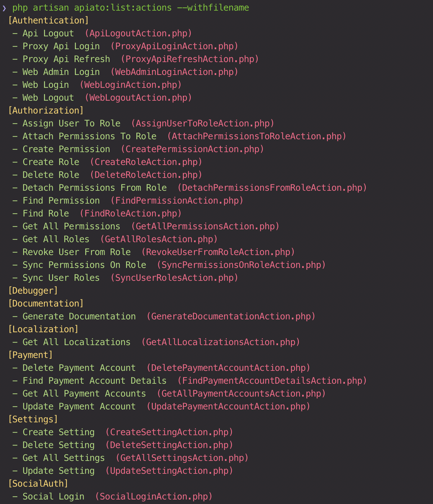The width and height of the screenshot is (433, 504).
Task: Select the [Settings] section header
Action: pos(33,419)
